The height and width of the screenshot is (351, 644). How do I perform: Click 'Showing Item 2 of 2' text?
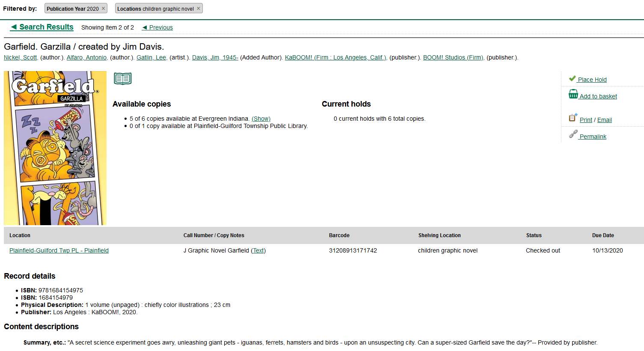coord(107,27)
